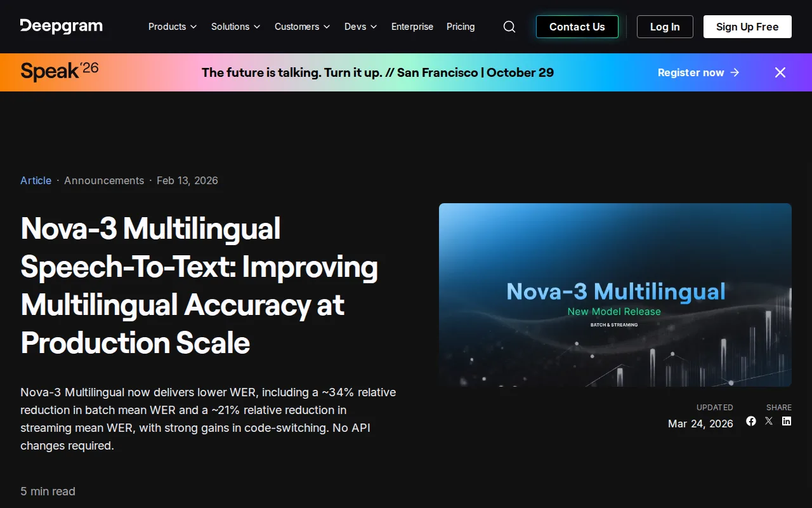Click the Log In button

tap(665, 27)
